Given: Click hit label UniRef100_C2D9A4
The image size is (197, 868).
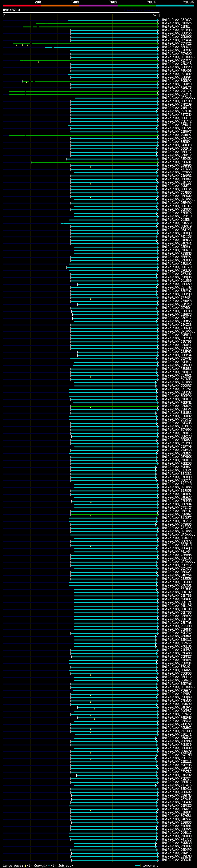Looking at the screenshot, I should [176, 247].
